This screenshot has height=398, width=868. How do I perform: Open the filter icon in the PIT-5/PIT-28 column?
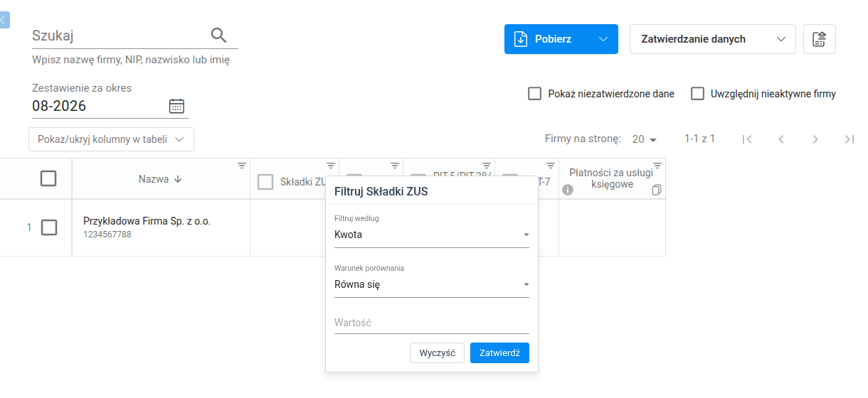[487, 166]
